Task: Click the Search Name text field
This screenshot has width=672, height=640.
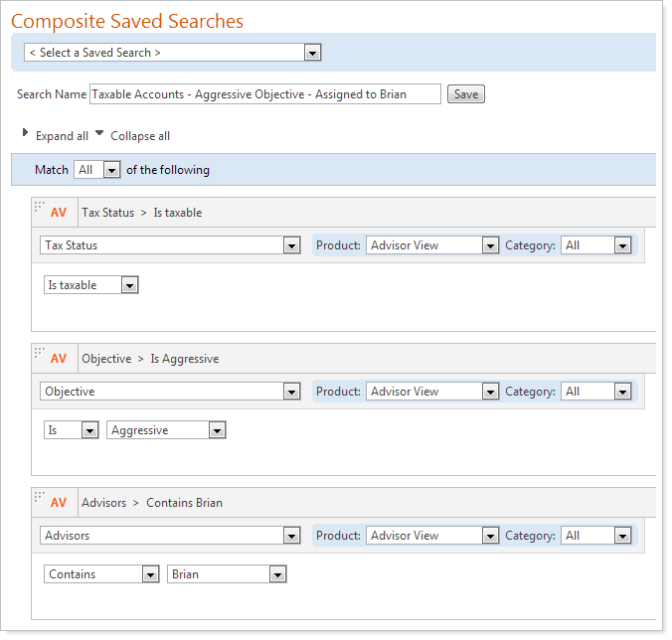Action: point(264,94)
